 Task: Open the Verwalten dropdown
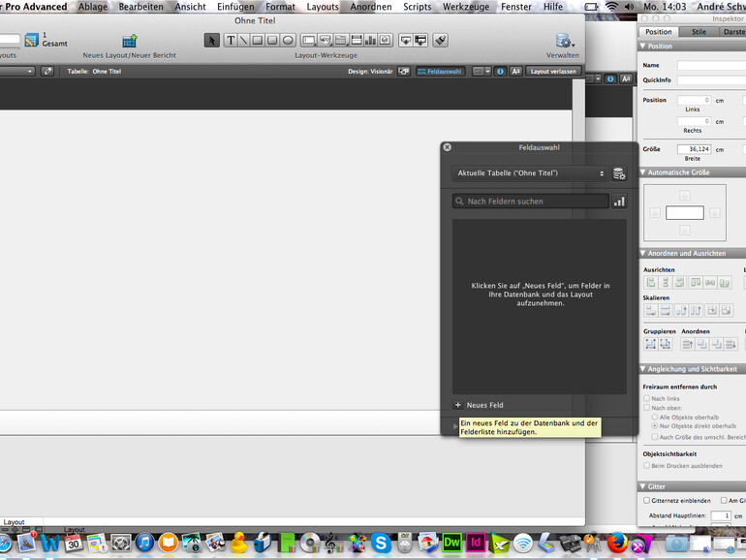point(564,41)
